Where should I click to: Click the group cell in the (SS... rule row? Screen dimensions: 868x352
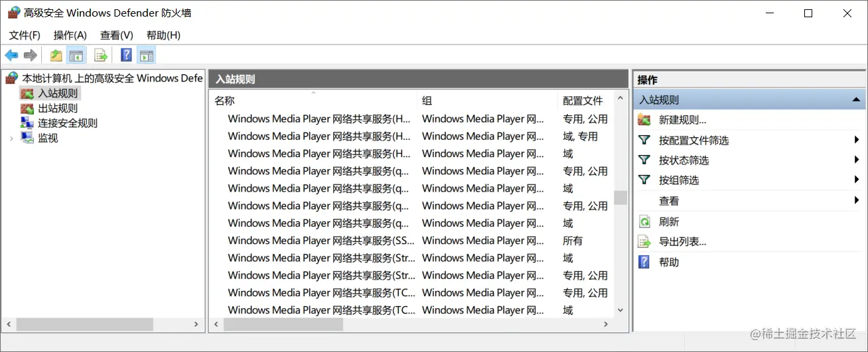(483, 241)
